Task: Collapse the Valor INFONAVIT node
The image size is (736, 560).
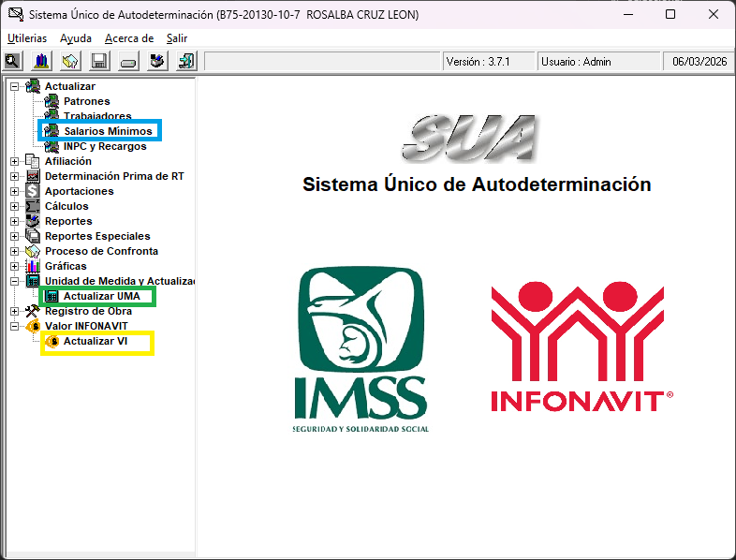Action: 14,326
